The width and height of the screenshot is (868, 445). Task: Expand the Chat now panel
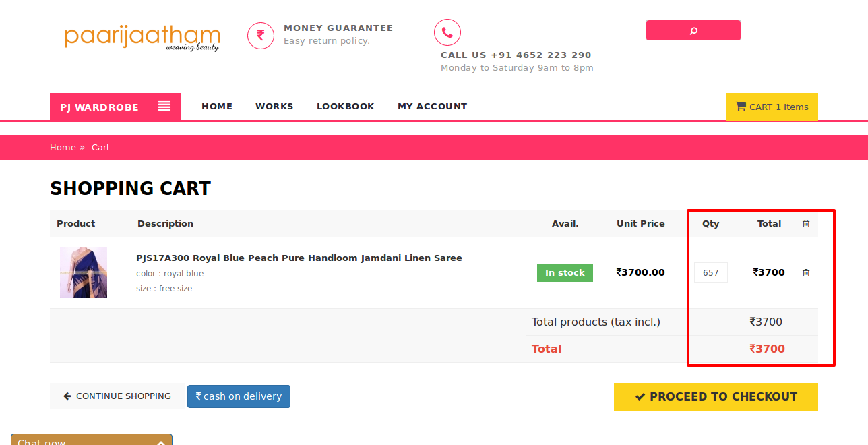(160, 442)
